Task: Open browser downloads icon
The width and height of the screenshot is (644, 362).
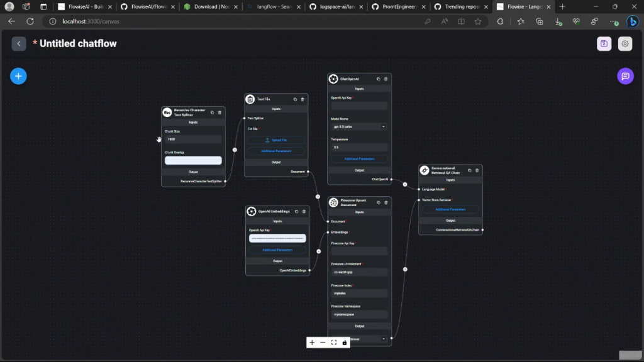Action: pyautogui.click(x=558, y=21)
